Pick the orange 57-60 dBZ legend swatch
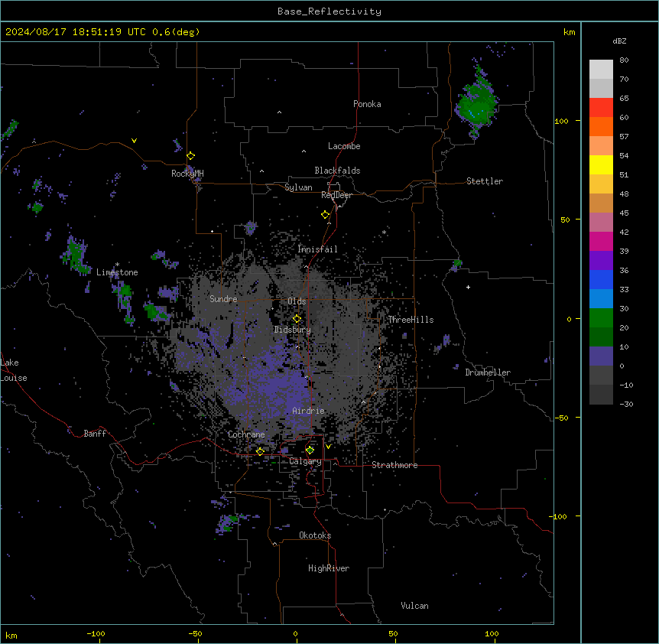This screenshot has height=644, width=659. [601, 126]
